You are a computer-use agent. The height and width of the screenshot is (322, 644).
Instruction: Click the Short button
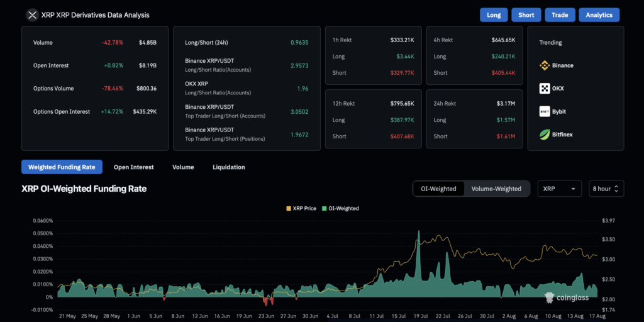(x=526, y=15)
